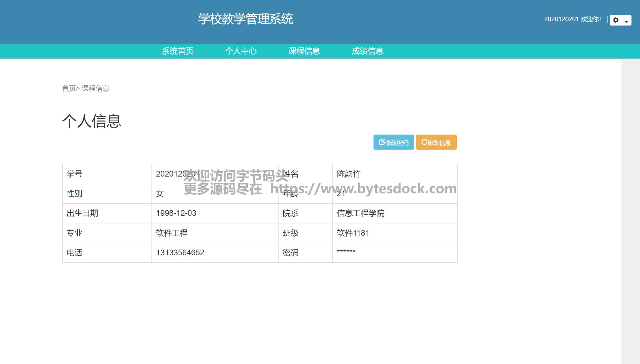Click the birth date 1998-12-03 cell

pos(176,213)
